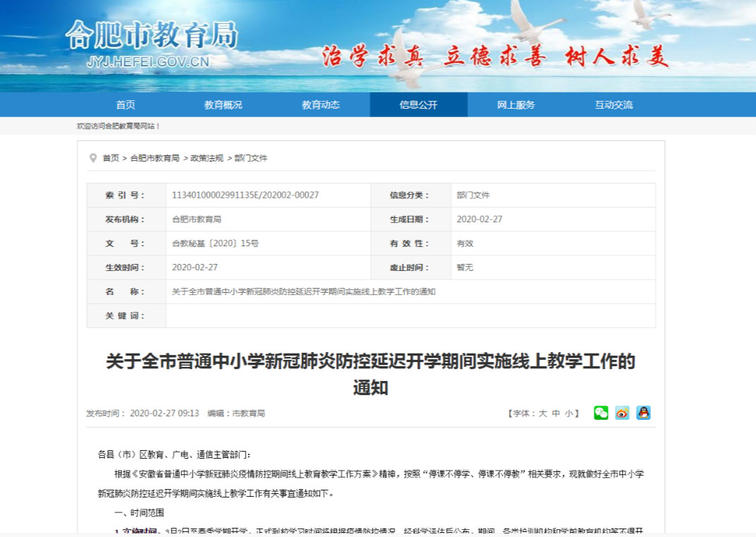Go to 政策法规 via breadcrumb

(x=207, y=158)
